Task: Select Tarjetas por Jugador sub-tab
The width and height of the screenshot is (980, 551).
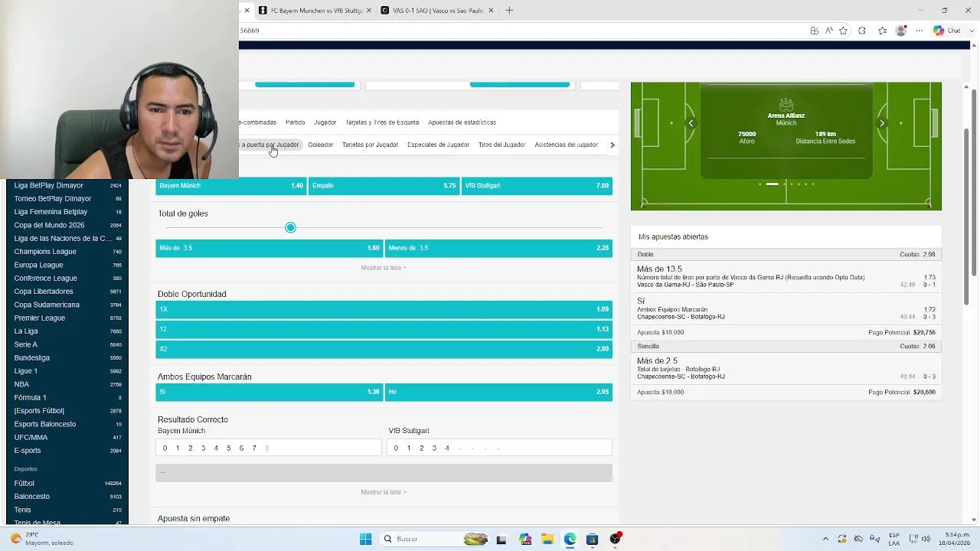Action: 370,145
